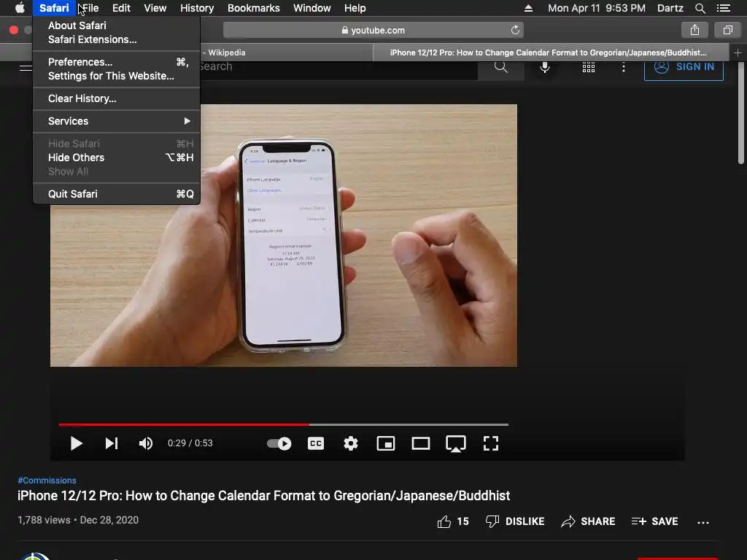This screenshot has height=560, width=747.
Task: Save video to playlist
Action: [x=654, y=521]
